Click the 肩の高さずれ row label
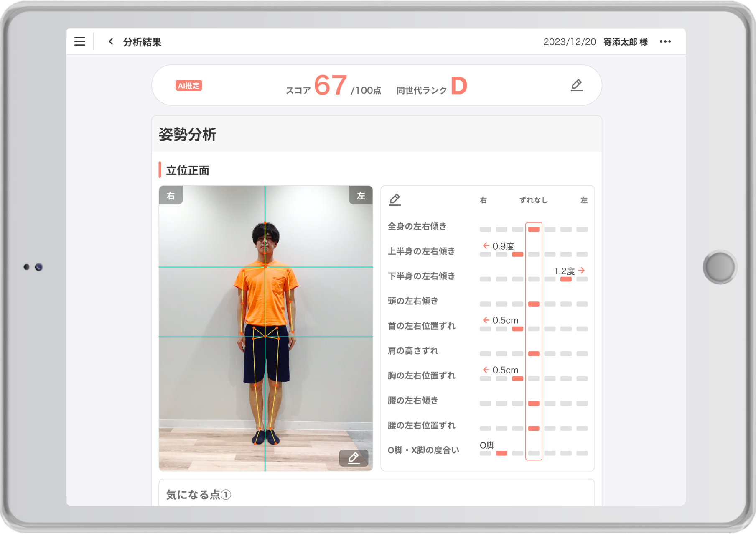 coord(413,351)
